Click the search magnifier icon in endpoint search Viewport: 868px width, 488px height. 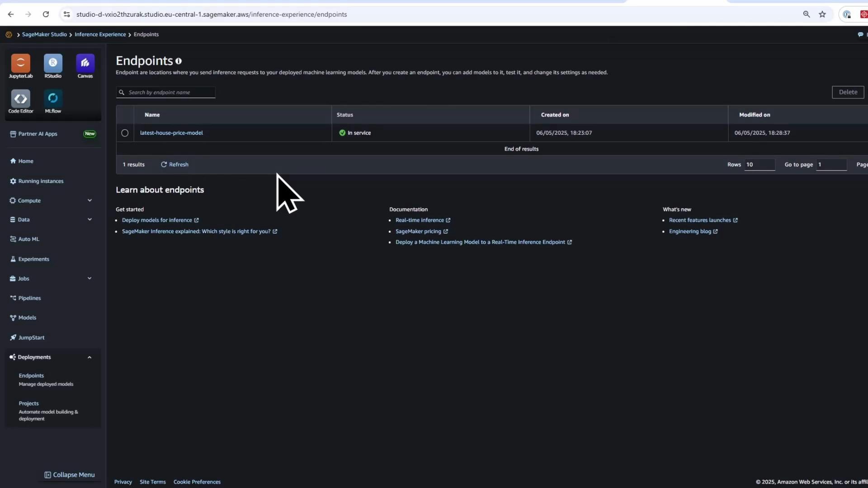pos(122,93)
